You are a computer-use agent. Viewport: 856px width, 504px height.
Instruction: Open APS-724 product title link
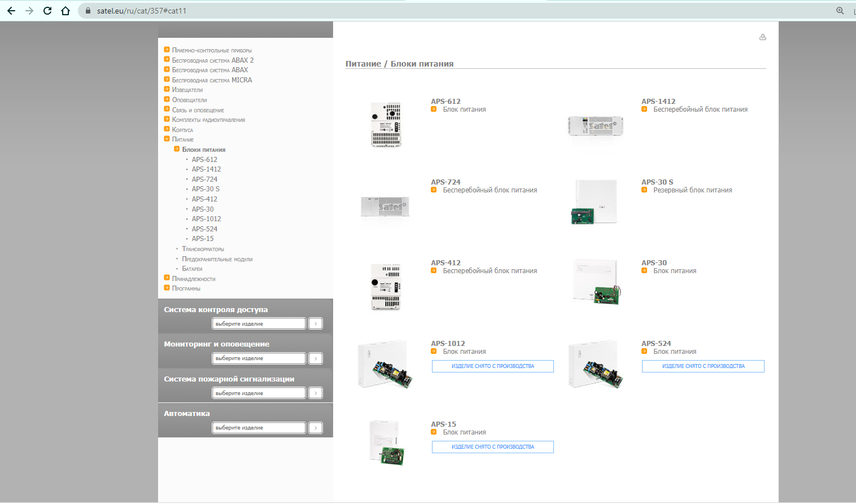point(446,182)
